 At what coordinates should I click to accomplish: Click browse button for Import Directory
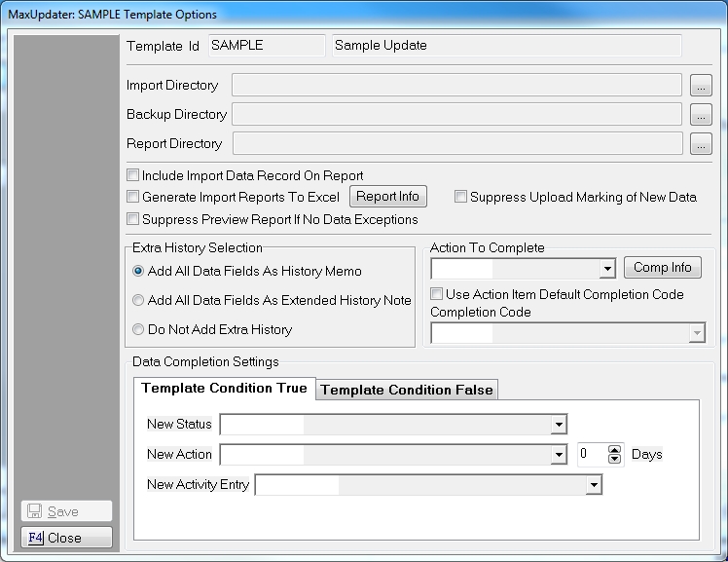tap(701, 86)
